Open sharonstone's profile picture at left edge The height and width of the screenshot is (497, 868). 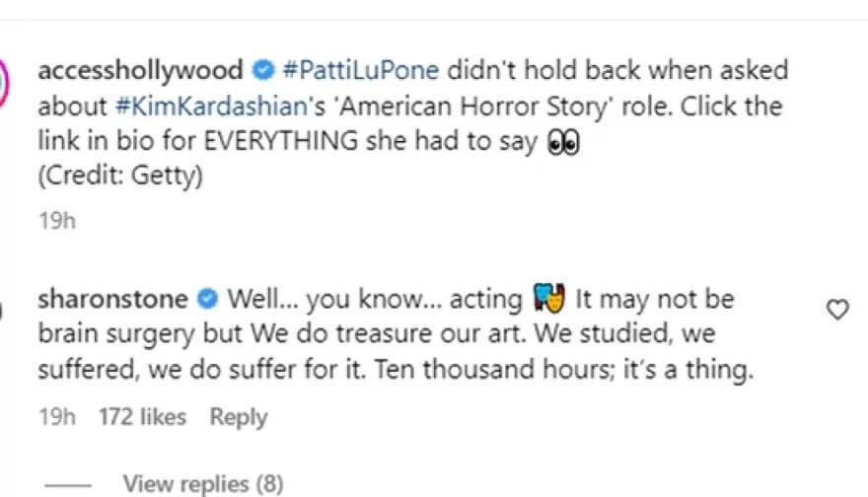pos(3,311)
